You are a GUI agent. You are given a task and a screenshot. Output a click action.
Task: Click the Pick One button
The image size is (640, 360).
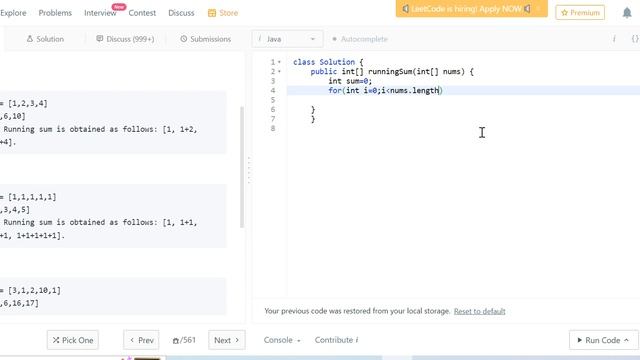[x=73, y=340]
